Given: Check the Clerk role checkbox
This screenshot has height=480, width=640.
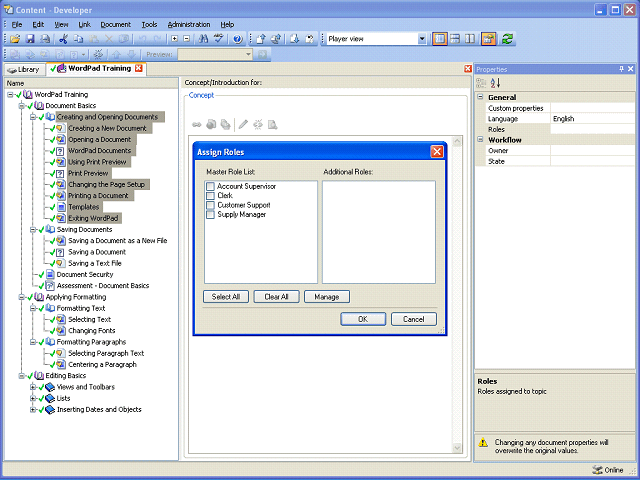Looking at the screenshot, I should coord(210,196).
